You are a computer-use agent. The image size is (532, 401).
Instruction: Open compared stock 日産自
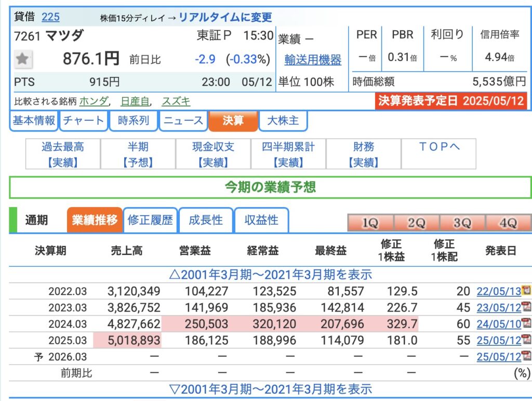tap(135, 101)
